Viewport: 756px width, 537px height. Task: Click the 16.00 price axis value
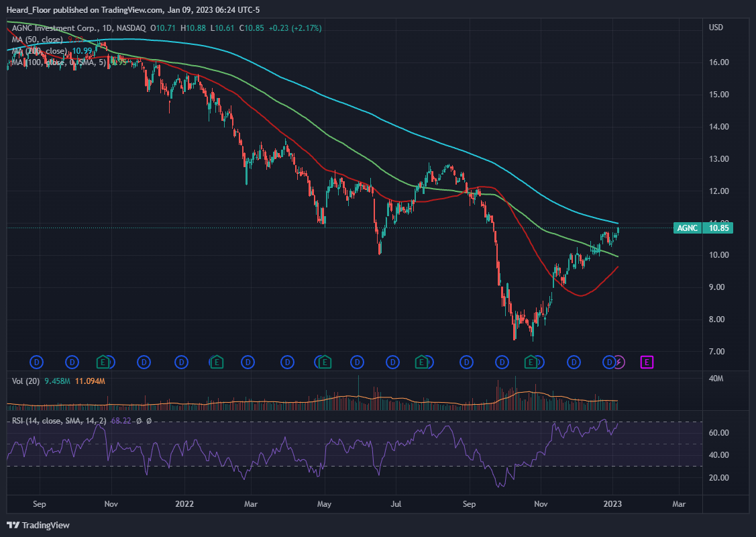pos(718,62)
